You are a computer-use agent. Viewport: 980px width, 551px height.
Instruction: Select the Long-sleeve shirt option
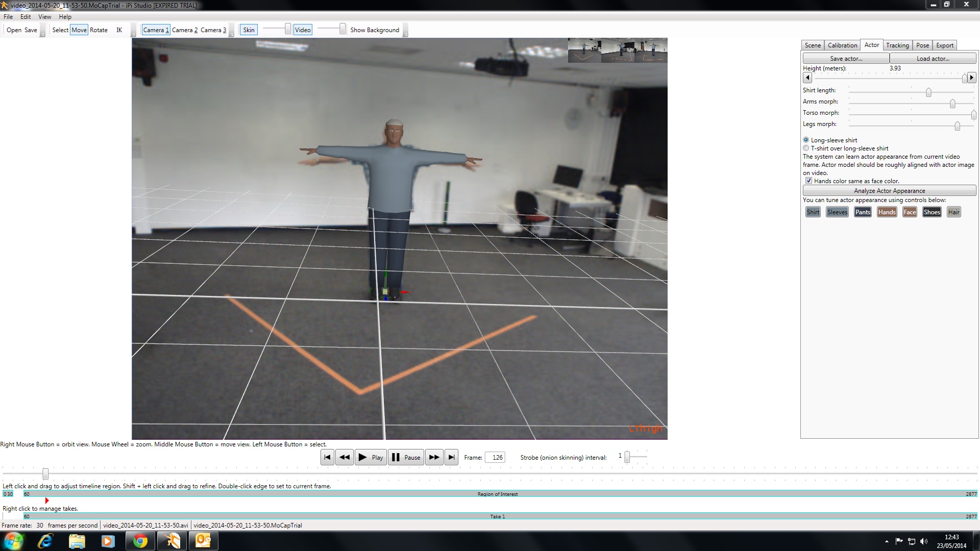806,140
